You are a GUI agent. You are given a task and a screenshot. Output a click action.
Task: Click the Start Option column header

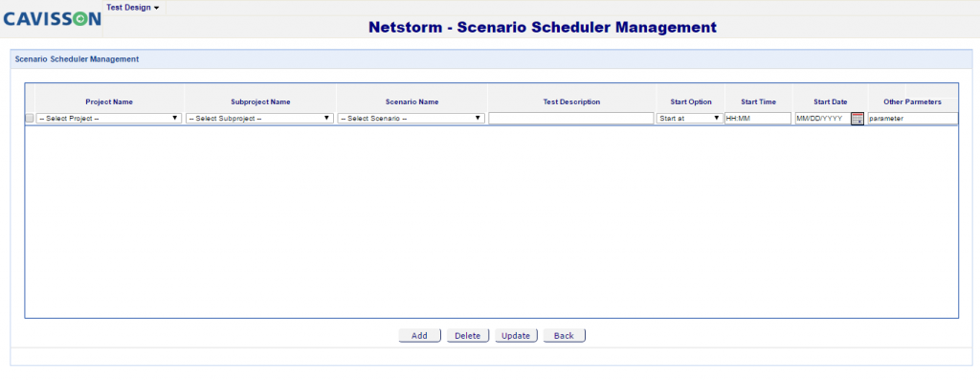click(690, 101)
